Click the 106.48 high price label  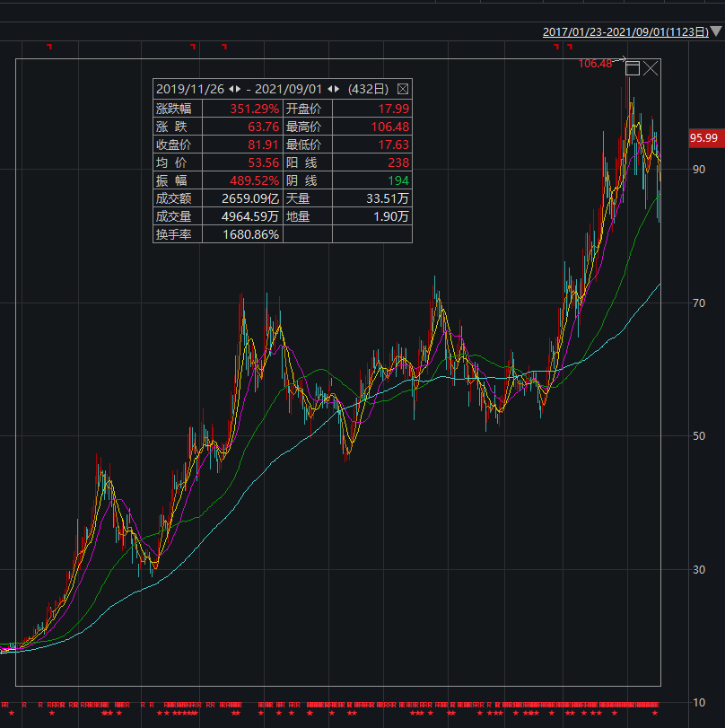coord(595,63)
